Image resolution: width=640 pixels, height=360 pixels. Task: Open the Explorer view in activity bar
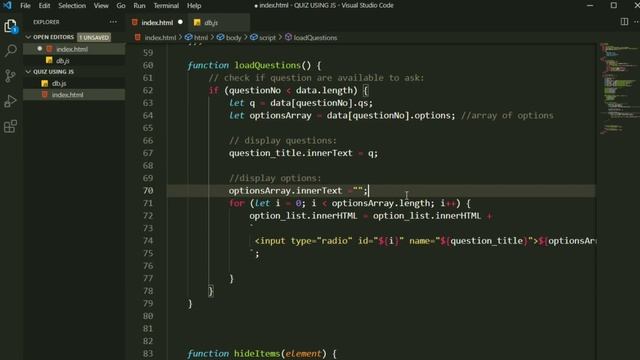coord(10,26)
